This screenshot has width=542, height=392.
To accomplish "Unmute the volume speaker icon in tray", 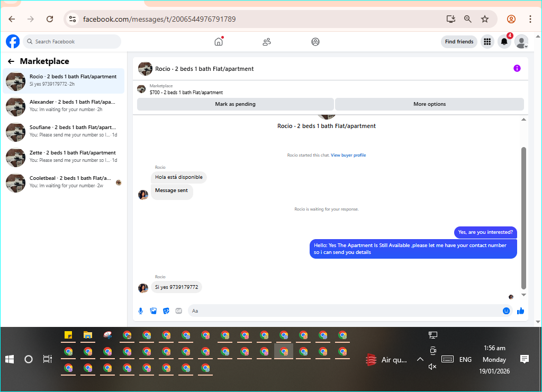I will coord(432,367).
